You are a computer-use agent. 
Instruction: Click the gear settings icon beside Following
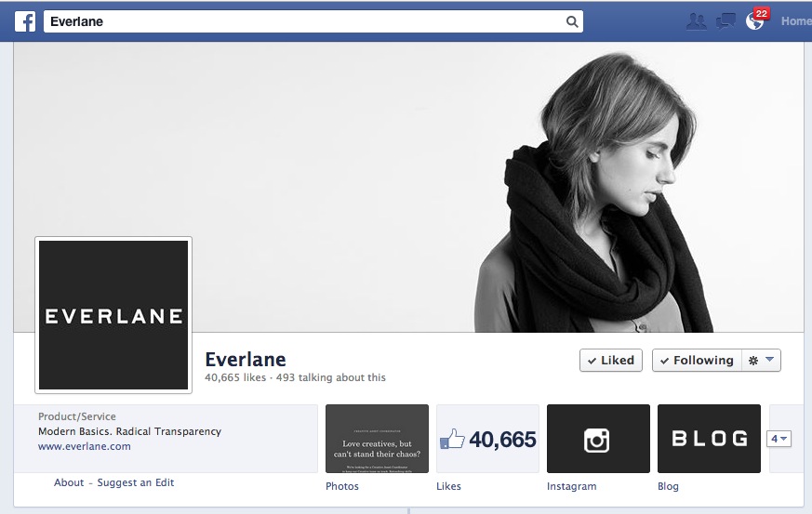[x=753, y=361]
